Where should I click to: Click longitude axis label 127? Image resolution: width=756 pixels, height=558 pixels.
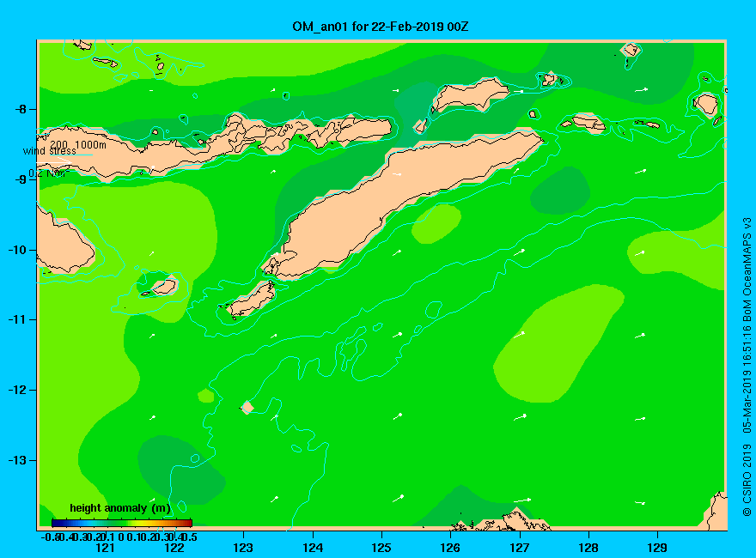(x=520, y=548)
